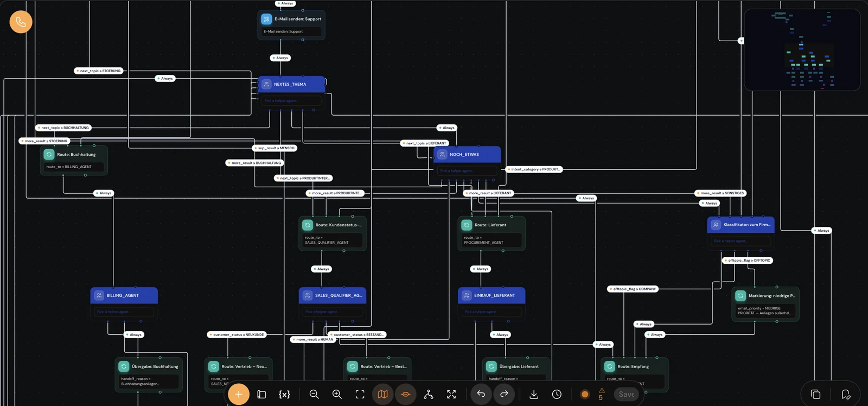The height and width of the screenshot is (406, 868).
Task: Click helper agent field in NEXTES_THEMA node
Action: [291, 101]
